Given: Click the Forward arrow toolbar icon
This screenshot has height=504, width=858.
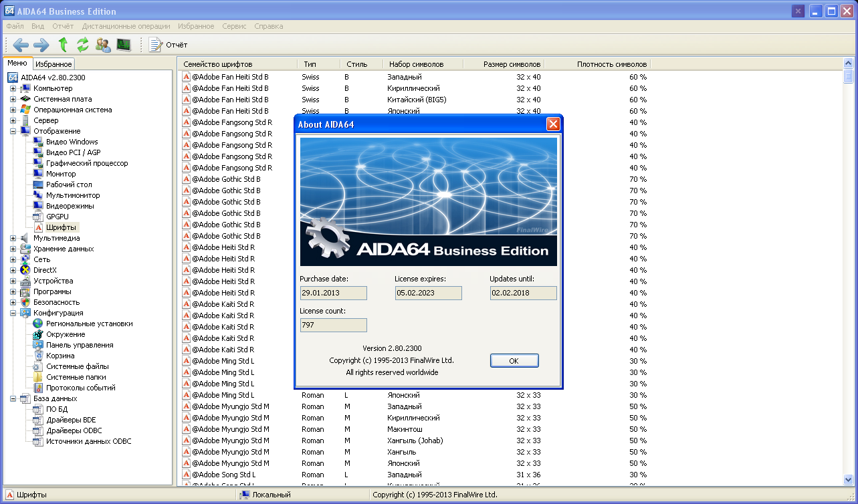Looking at the screenshot, I should pyautogui.click(x=41, y=45).
